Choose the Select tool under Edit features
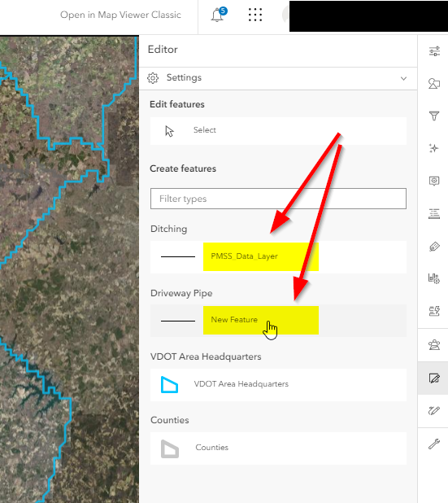448x503 pixels. [278, 131]
